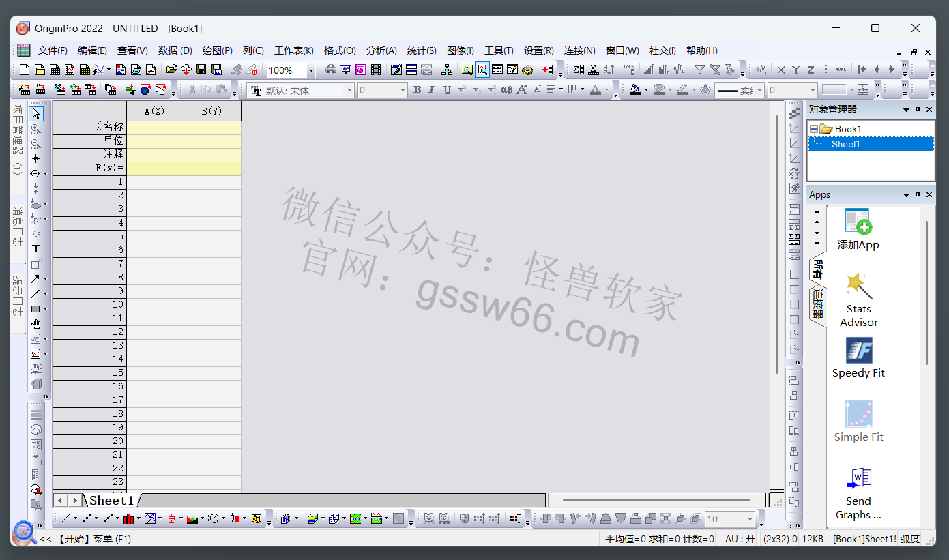Image resolution: width=949 pixels, height=560 pixels.
Task: Add new columns with the red plus icon
Action: (547, 70)
